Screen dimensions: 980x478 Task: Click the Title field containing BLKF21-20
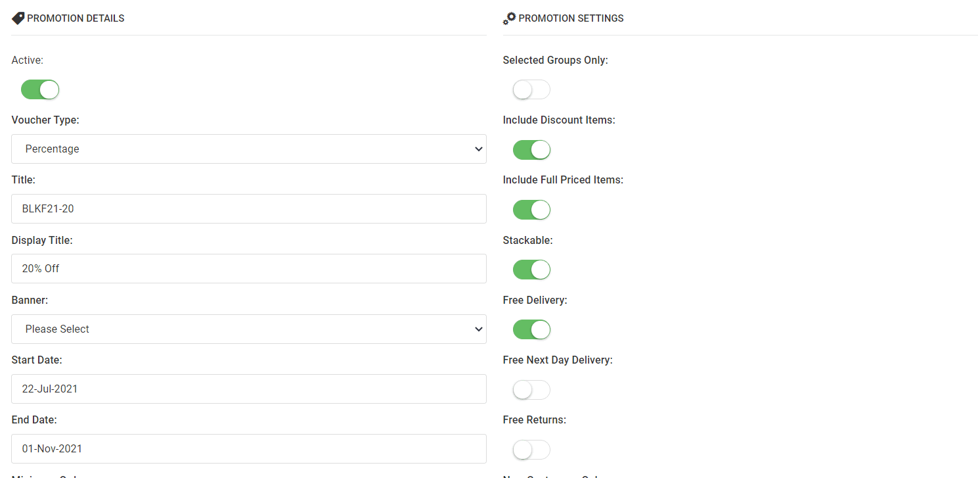249,209
